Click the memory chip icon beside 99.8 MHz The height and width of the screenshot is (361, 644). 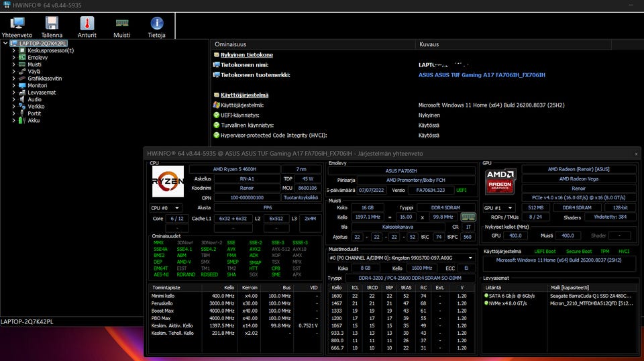[x=469, y=217]
